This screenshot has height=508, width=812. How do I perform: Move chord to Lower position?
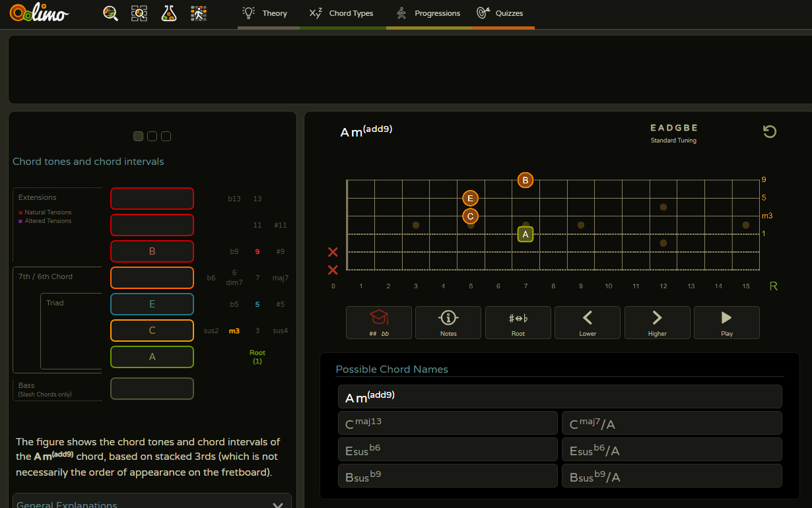pyautogui.click(x=588, y=323)
